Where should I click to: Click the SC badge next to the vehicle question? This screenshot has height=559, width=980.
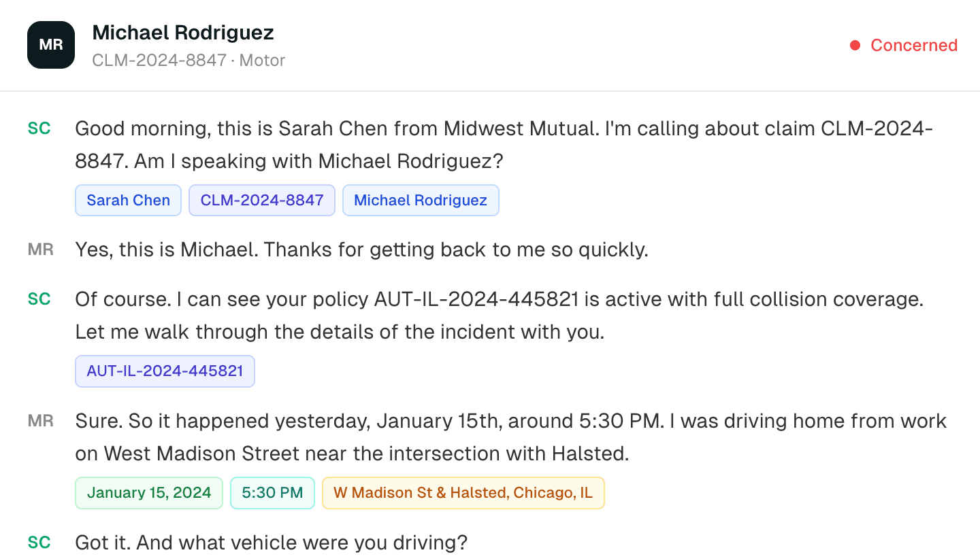[40, 543]
